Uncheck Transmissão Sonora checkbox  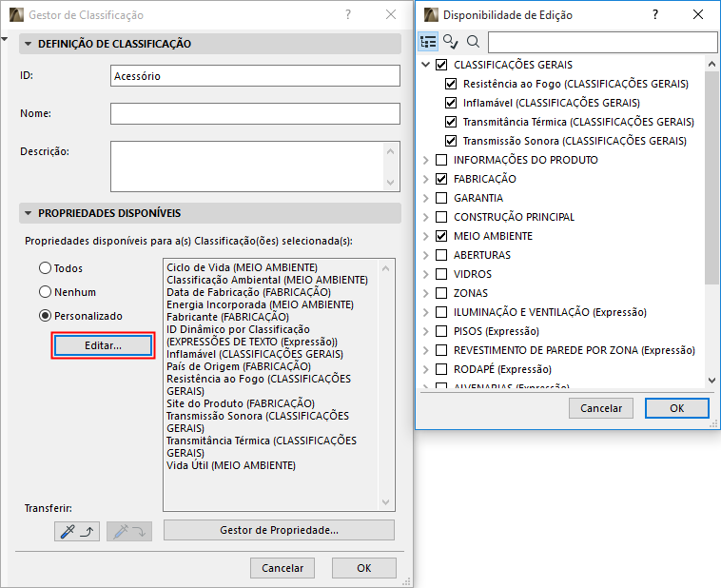[451, 141]
